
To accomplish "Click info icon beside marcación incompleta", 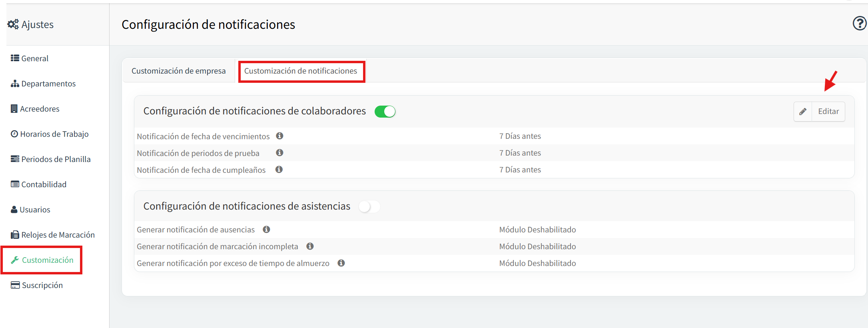I will pyautogui.click(x=310, y=246).
